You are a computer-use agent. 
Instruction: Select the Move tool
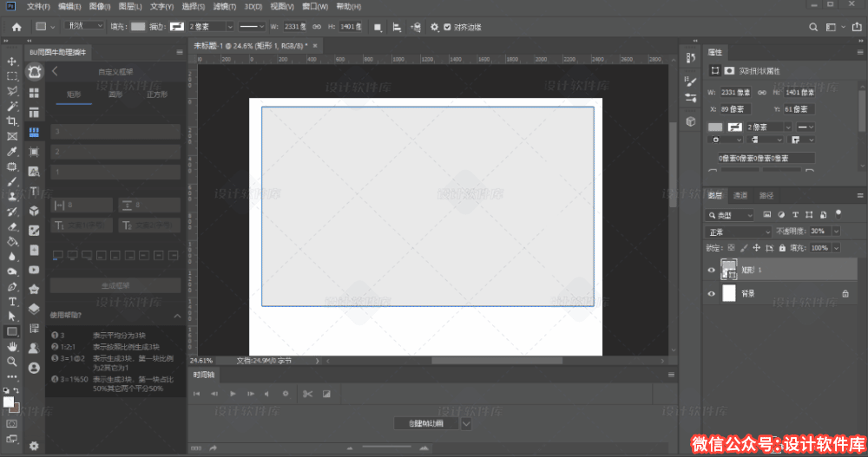[12, 62]
